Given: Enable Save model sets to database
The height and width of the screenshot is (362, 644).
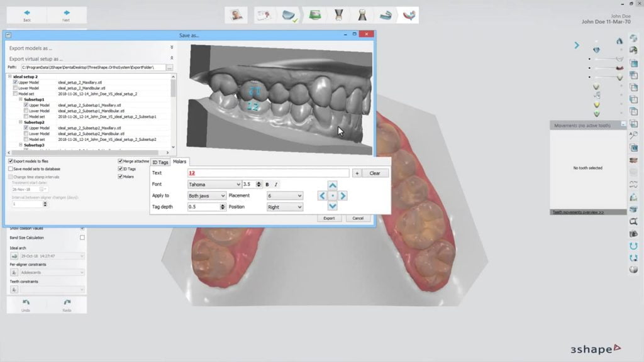Looking at the screenshot, I should 11,169.
